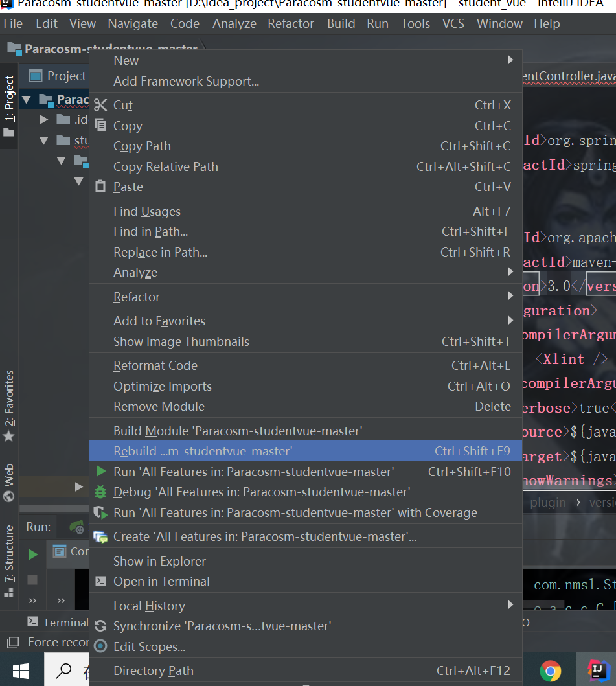Select Find in Path...
This screenshot has width=616, height=686.
point(306,231)
